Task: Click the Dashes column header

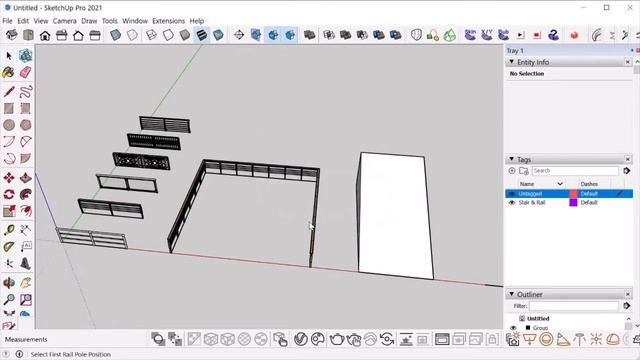Action: pyautogui.click(x=589, y=184)
